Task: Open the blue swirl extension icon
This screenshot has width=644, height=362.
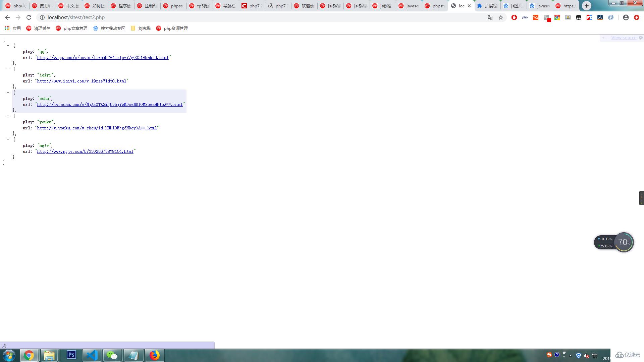Action: (611, 17)
